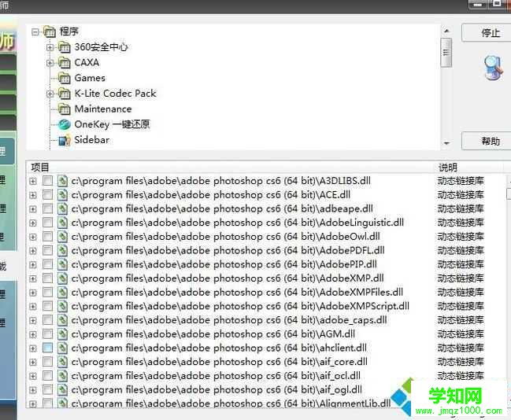The image size is (511, 420).
Task: Click 动态链接库 in the A3DLIBS.dll row
Action: tap(461, 181)
